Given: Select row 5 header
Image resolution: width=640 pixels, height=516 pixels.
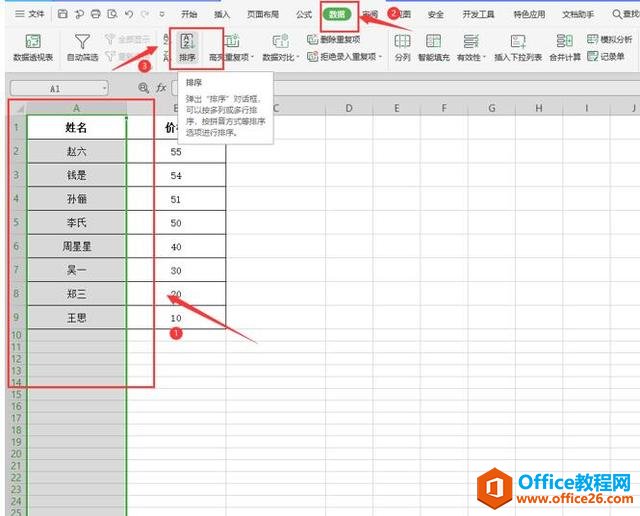Looking at the screenshot, I should [18, 222].
